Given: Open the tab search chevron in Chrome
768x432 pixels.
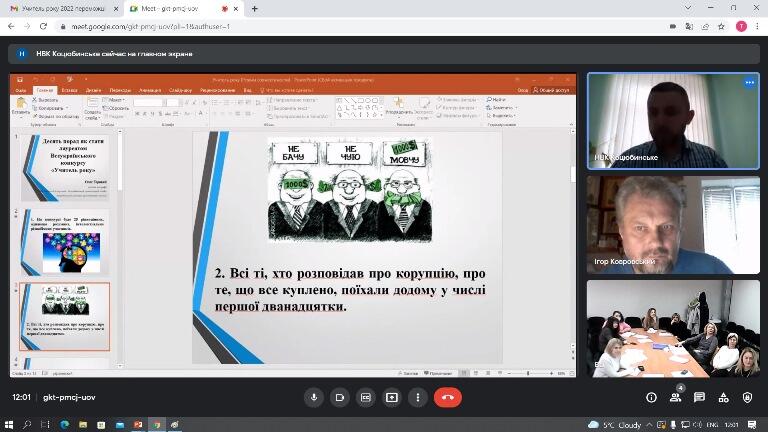Looking at the screenshot, I should [x=688, y=8].
